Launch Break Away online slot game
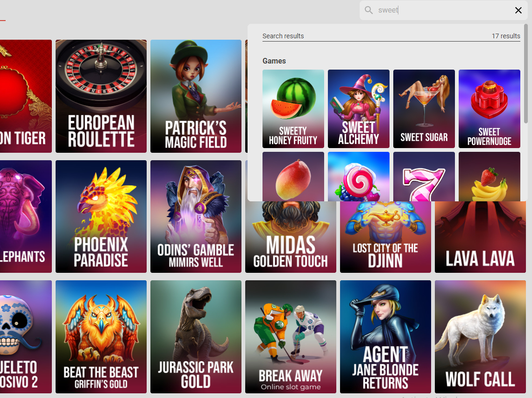The height and width of the screenshot is (398, 532). coord(291,337)
